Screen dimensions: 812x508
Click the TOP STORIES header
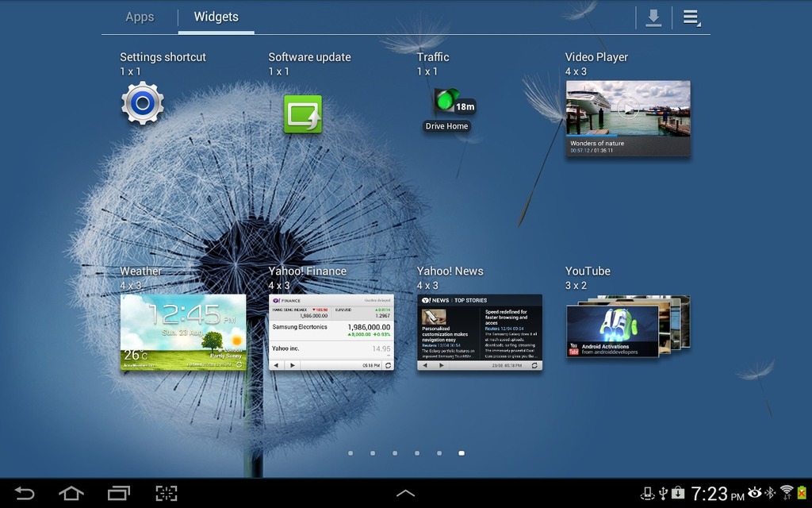(471, 301)
